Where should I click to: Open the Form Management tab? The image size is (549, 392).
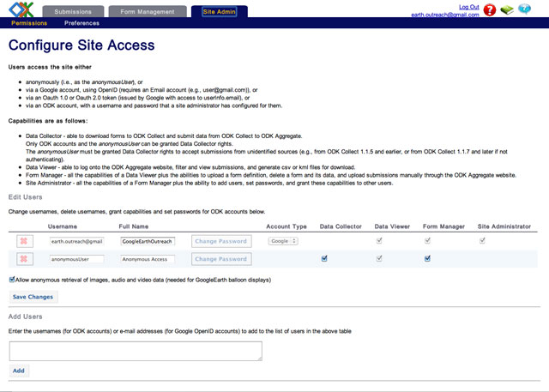tap(148, 12)
